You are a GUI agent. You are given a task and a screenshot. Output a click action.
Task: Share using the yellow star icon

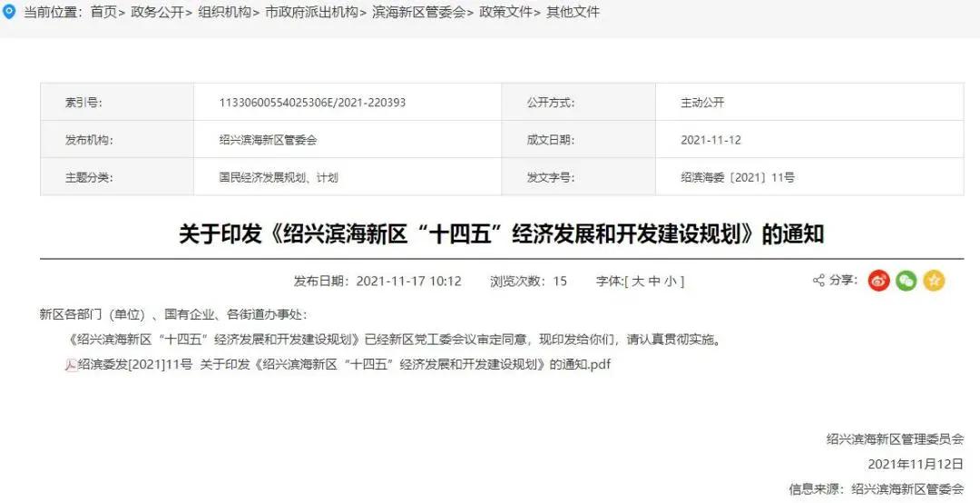tap(934, 281)
